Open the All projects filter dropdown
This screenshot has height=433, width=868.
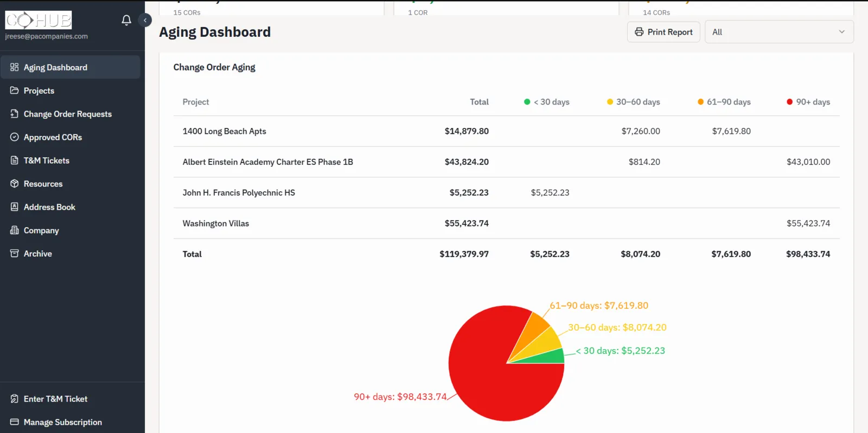(779, 32)
